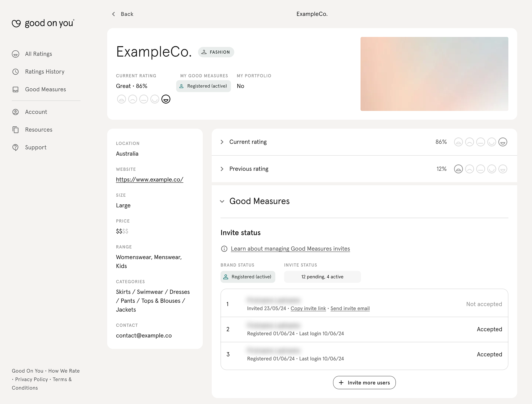The width and height of the screenshot is (532, 404).
Task: Click the highlighted Great face in header rating
Action: 166,99
